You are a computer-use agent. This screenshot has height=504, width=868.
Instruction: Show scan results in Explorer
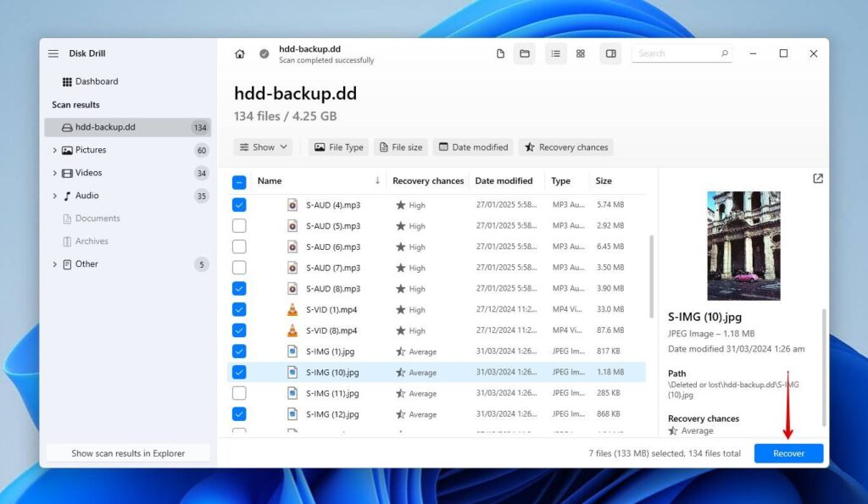[127, 453]
